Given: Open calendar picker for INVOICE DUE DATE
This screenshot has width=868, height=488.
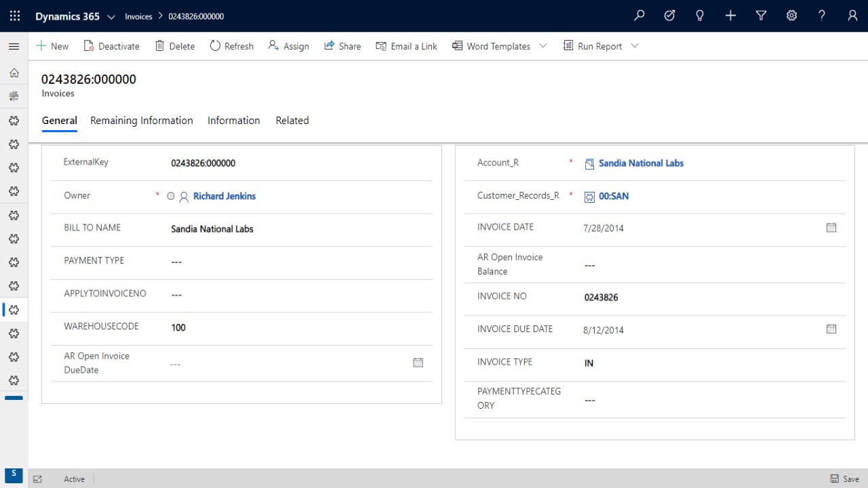Looking at the screenshot, I should click(831, 329).
